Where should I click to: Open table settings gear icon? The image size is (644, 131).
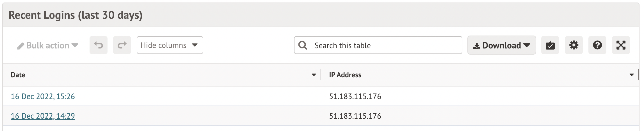574,45
